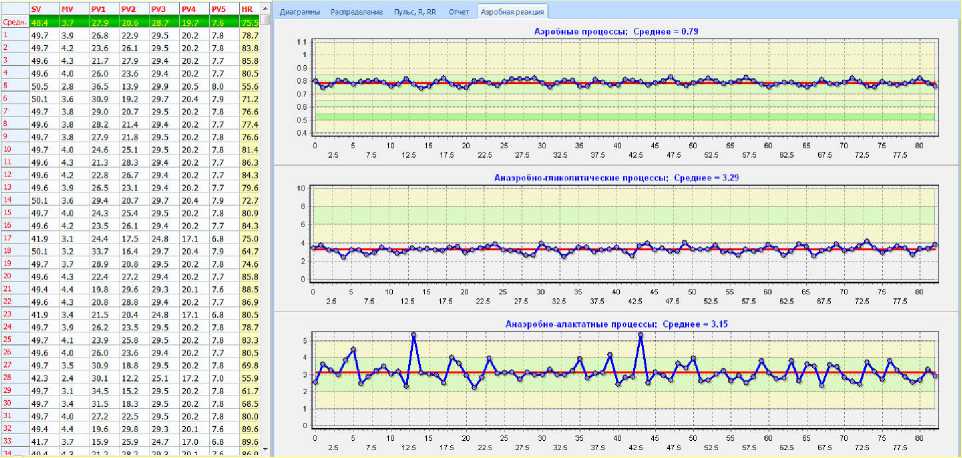Image resolution: width=962 pixels, height=458 pixels.
Task: Click the PV5 column header
Action: point(223,10)
